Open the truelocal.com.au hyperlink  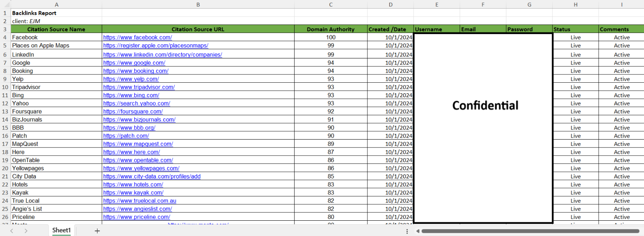click(x=140, y=201)
